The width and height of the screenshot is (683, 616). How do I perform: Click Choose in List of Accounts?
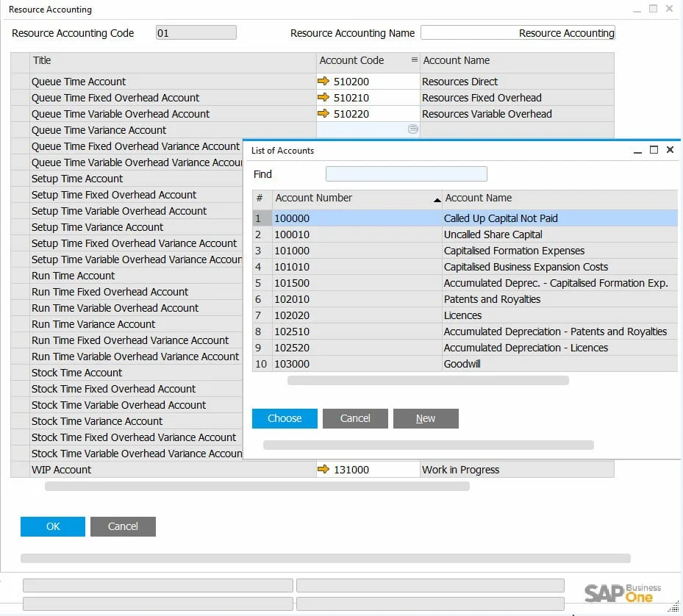tap(285, 418)
